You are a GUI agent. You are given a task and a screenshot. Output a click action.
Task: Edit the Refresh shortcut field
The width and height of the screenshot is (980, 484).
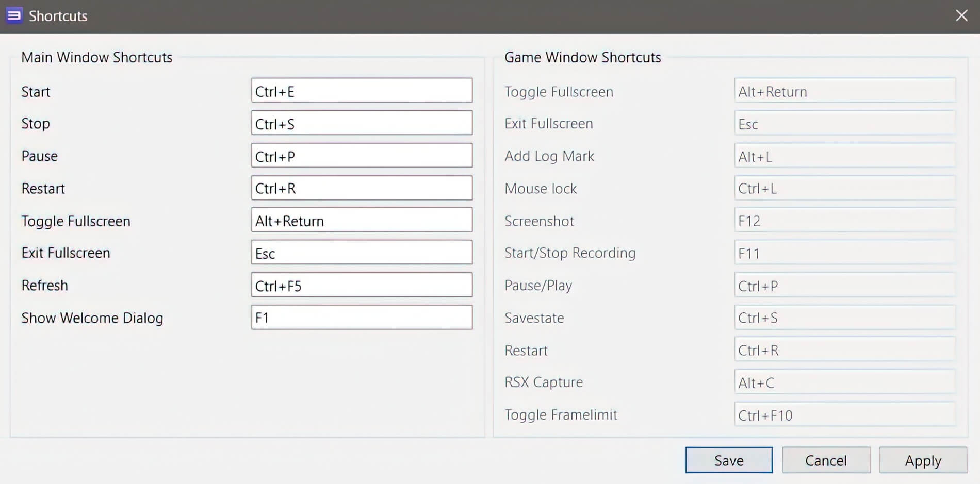tap(362, 285)
